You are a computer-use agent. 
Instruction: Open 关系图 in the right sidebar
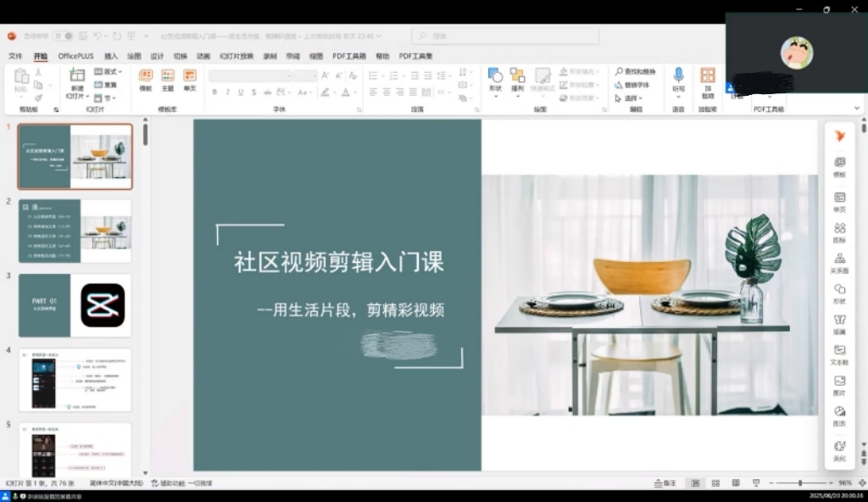(x=839, y=263)
